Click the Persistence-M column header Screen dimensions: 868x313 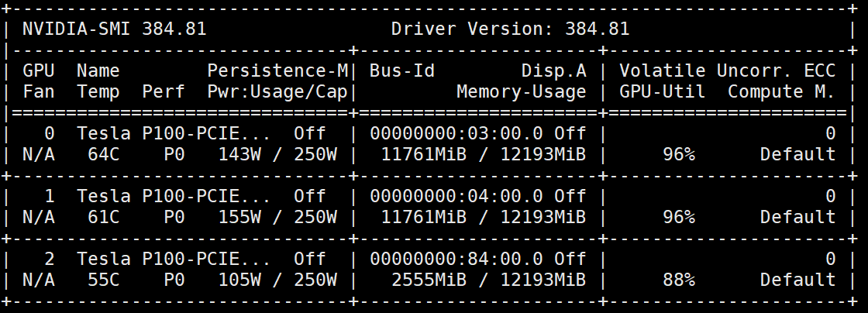[278, 71]
